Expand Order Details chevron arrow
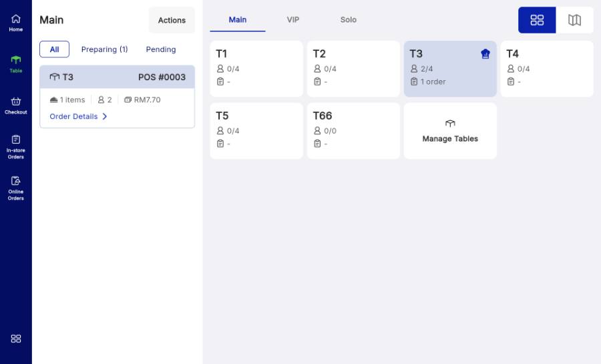 point(105,116)
